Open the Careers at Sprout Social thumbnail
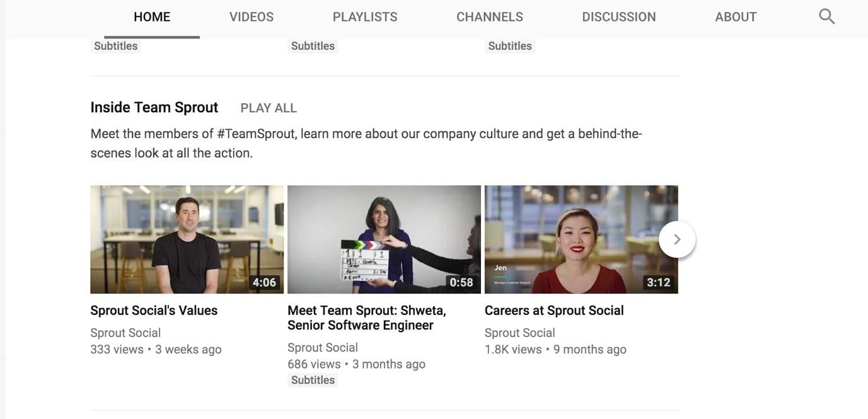Viewport: 868px width, 419px height. (x=581, y=239)
